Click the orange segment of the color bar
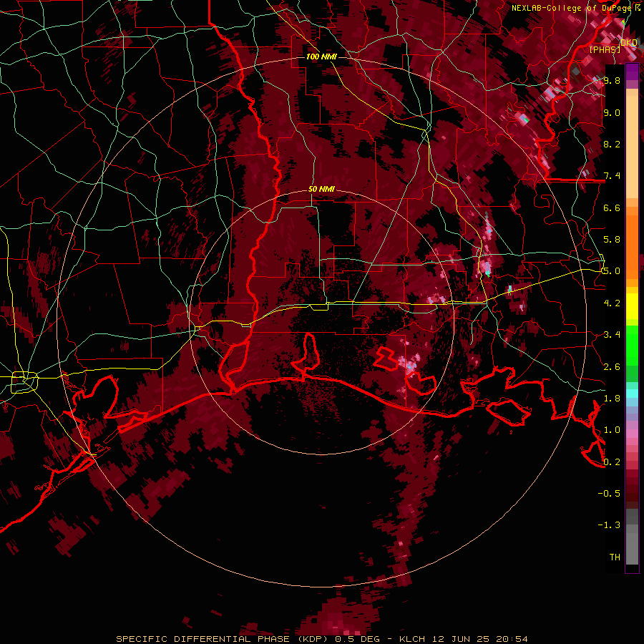644x644 pixels. (x=632, y=246)
